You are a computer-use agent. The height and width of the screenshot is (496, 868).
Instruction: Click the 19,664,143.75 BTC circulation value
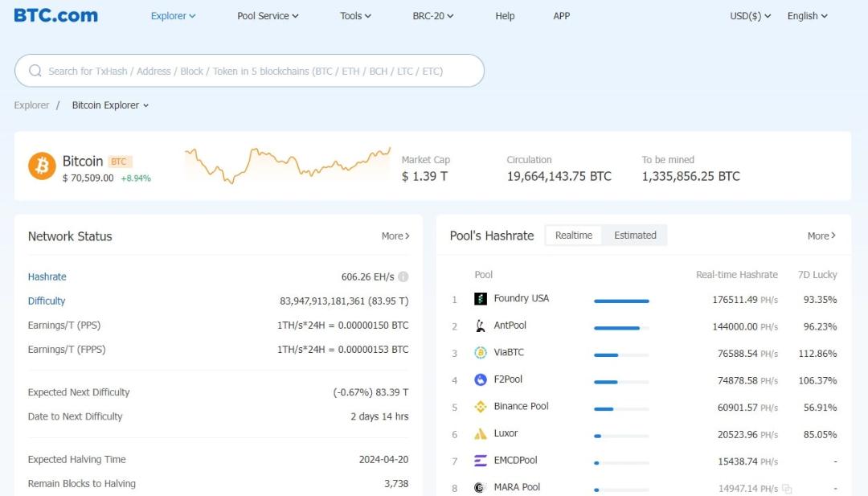[x=559, y=177]
